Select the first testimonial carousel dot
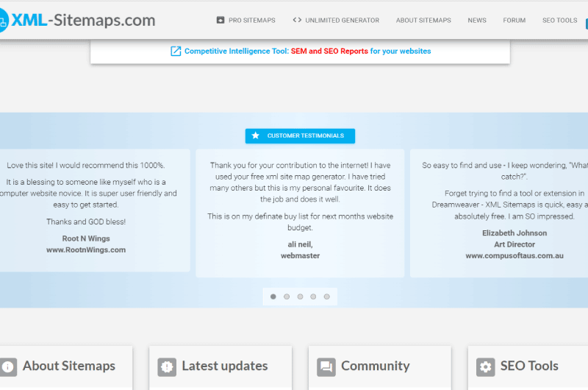588x390 pixels. point(273,297)
